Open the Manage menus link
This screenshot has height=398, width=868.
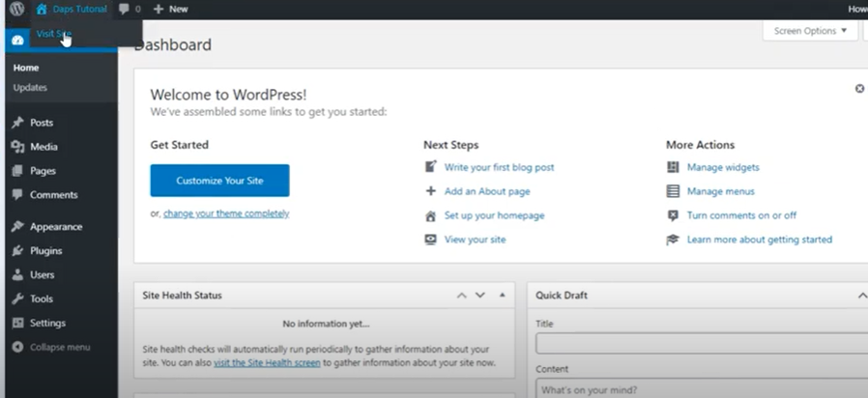tap(721, 191)
